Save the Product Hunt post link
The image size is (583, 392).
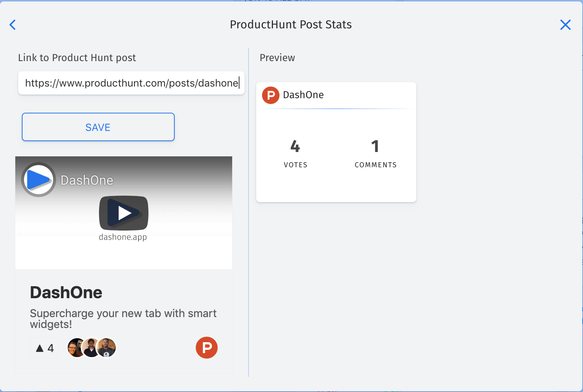point(98,127)
